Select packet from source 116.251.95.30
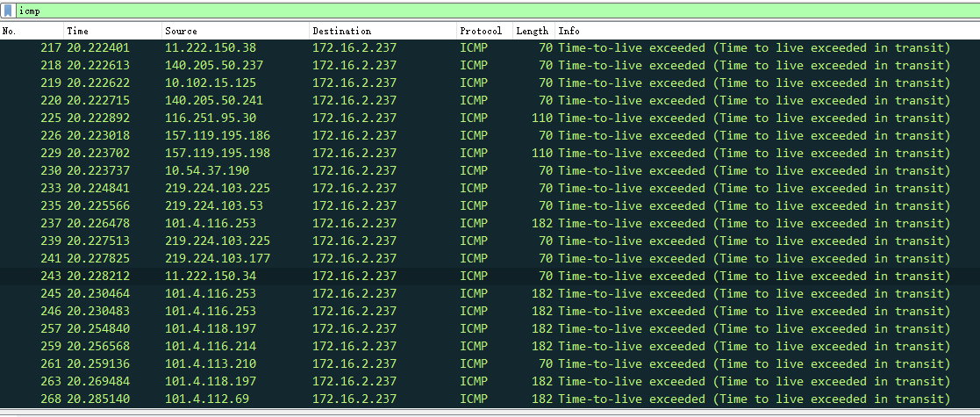 click(490, 119)
